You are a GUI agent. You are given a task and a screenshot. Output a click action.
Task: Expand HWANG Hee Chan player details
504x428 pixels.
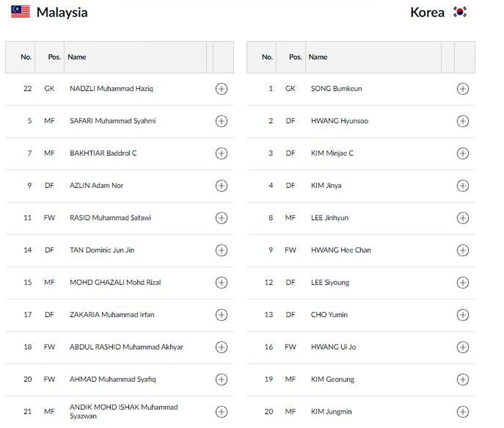[463, 250]
